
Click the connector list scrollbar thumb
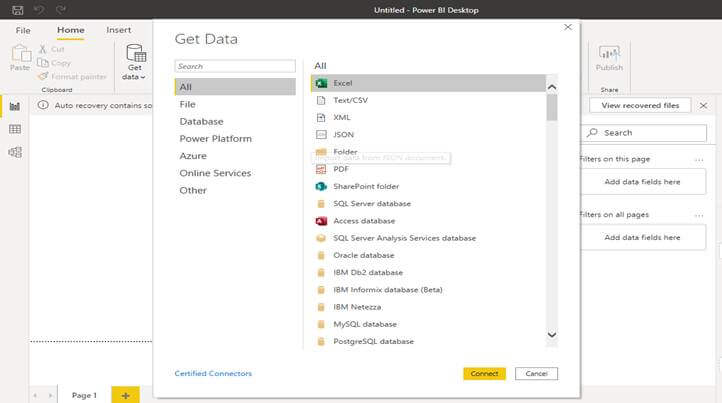click(552, 108)
